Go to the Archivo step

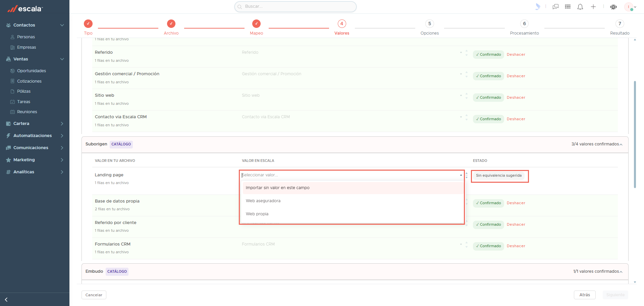[171, 27]
